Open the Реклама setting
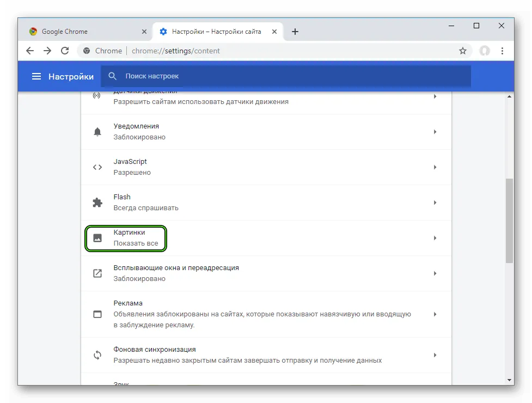The image size is (532, 403). pyautogui.click(x=266, y=314)
